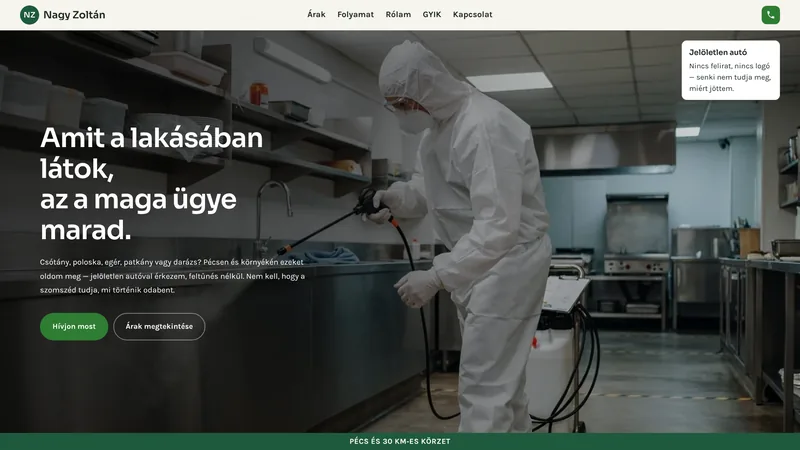The height and width of the screenshot is (450, 800).
Task: Click the green phone call icon
Action: pos(770,15)
